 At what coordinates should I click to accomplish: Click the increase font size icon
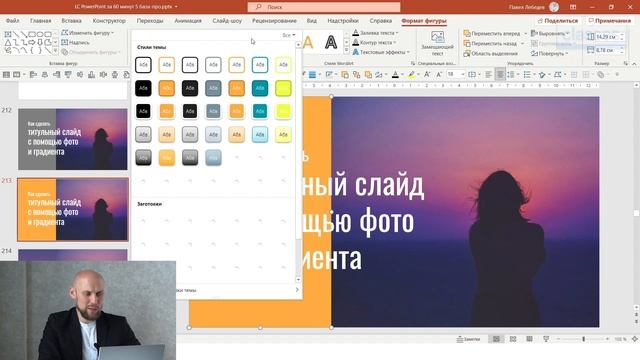pos(427,74)
